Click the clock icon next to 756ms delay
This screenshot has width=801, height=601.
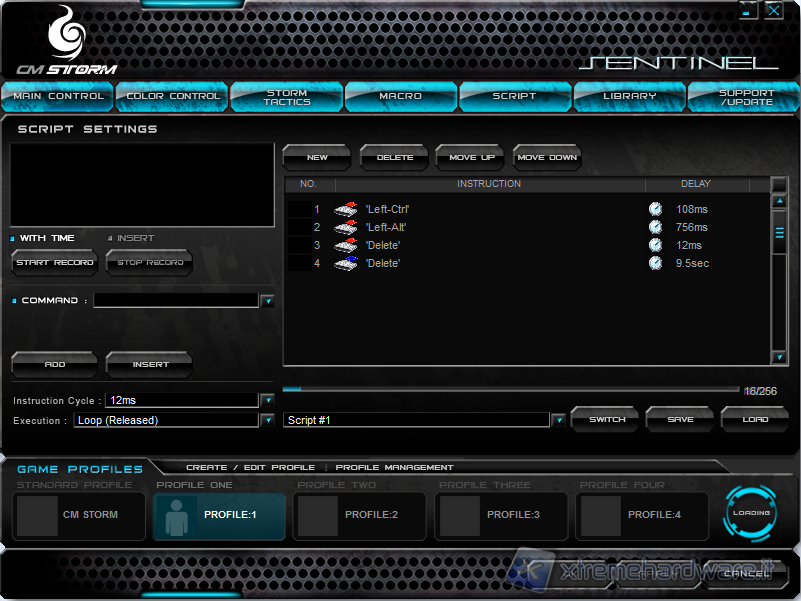pyautogui.click(x=655, y=227)
